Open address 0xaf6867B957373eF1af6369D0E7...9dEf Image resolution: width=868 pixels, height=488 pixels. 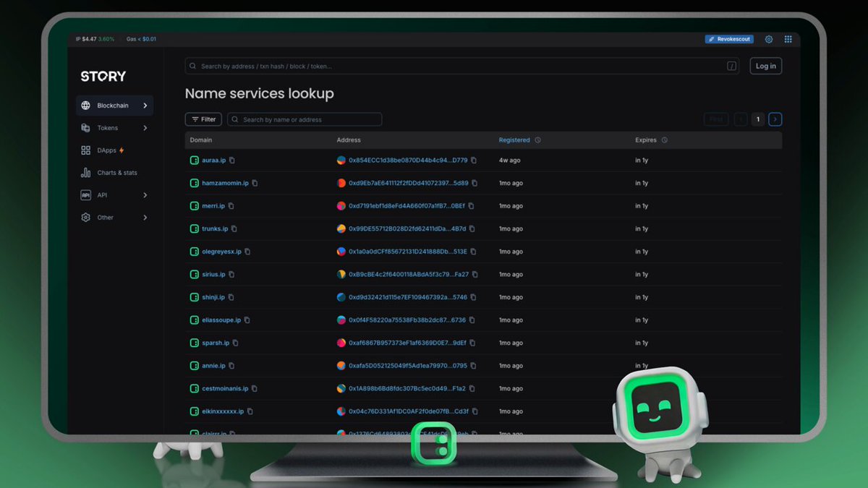[x=407, y=343]
